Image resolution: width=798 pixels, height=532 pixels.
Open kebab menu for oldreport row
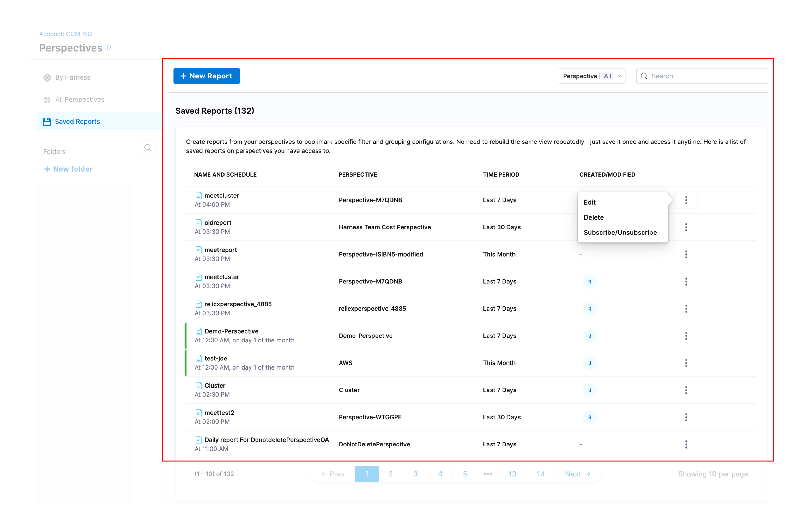(686, 227)
